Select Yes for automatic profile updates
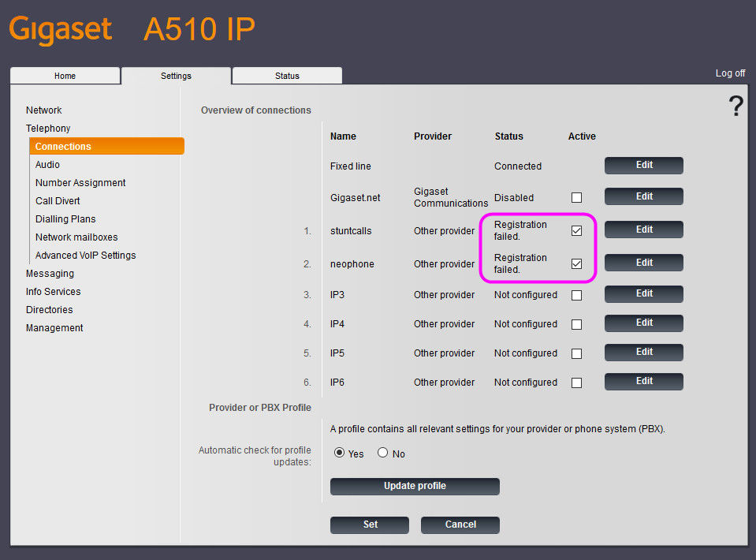 click(x=340, y=453)
